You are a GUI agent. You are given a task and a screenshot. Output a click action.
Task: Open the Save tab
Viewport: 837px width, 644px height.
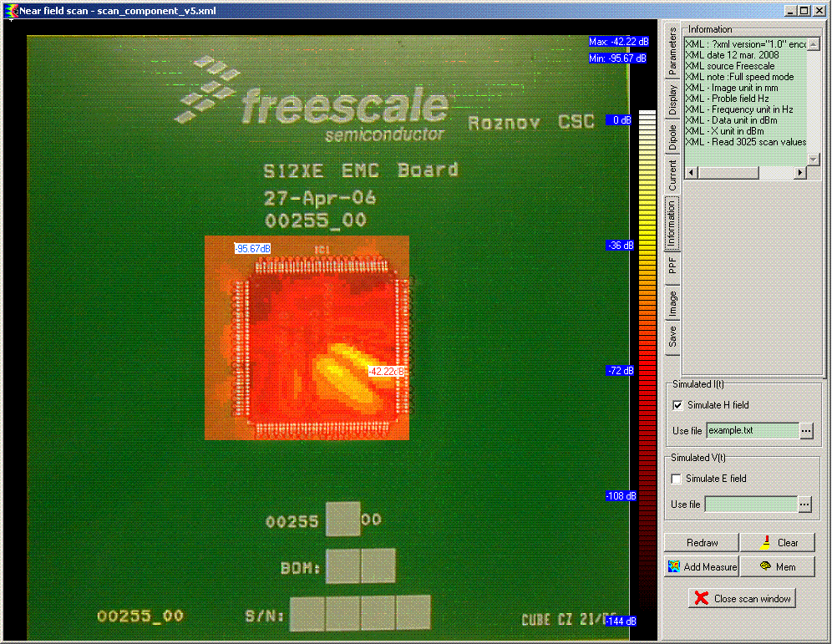[x=672, y=336]
